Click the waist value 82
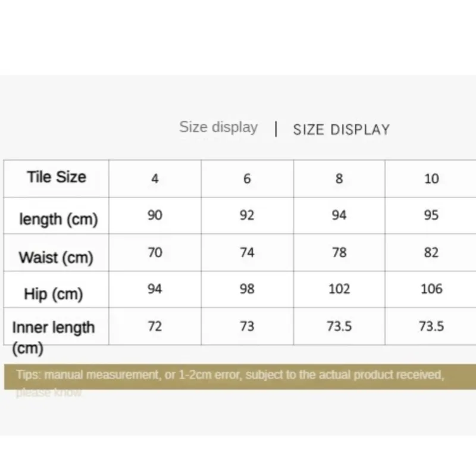 pos(431,252)
